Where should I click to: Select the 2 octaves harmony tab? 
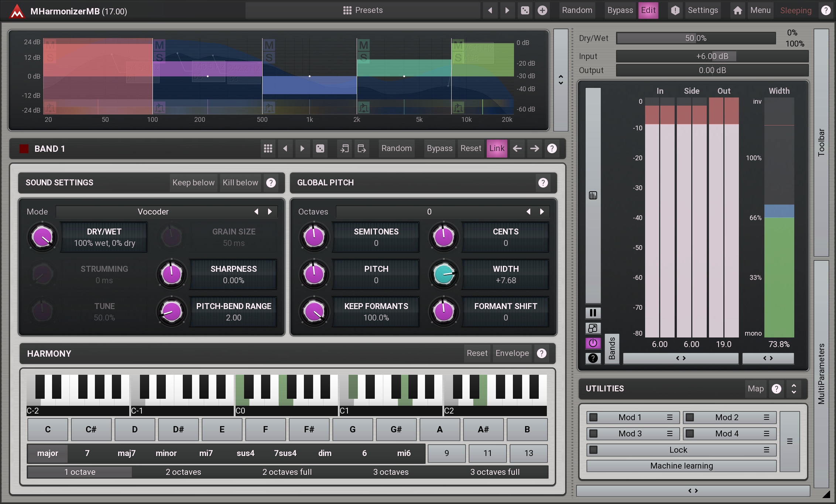(x=183, y=472)
